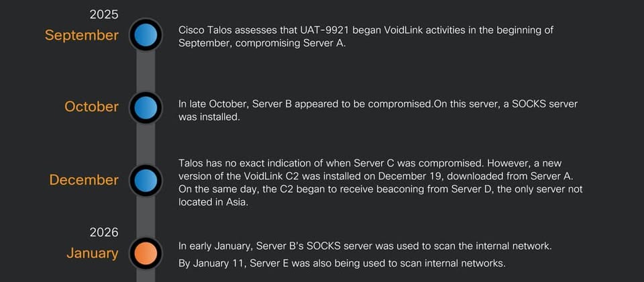This screenshot has height=282, width=644.
Task: Click the blue December timeline circle
Action: [x=146, y=181]
